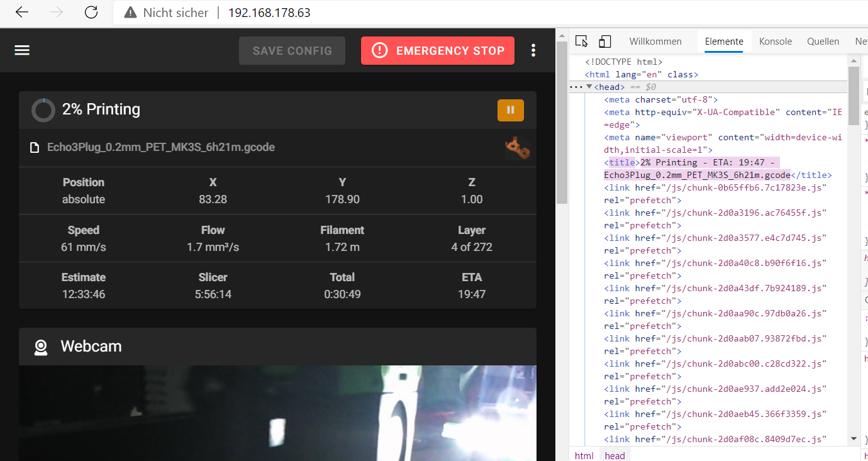
Task: Click the webcam video feed
Action: point(277,413)
